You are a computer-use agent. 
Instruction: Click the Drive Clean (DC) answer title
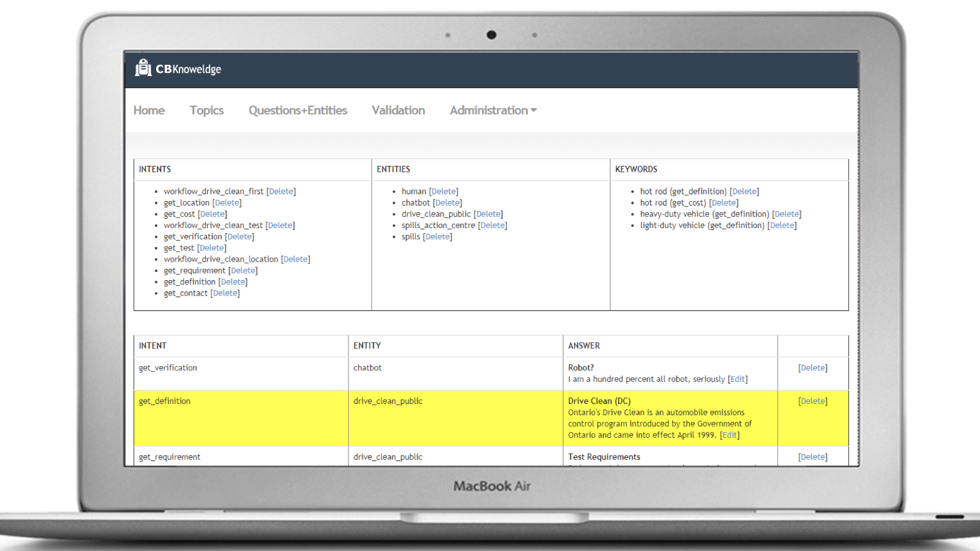coord(599,401)
